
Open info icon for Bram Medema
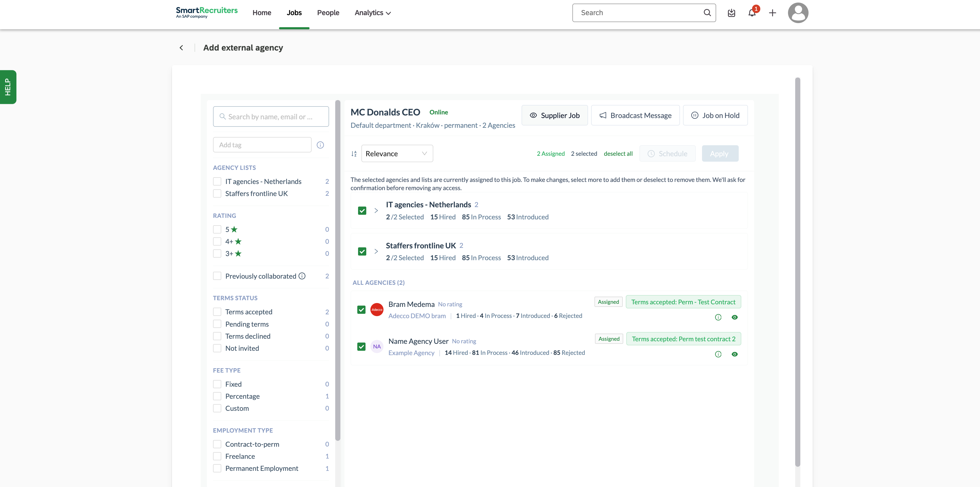[718, 317]
